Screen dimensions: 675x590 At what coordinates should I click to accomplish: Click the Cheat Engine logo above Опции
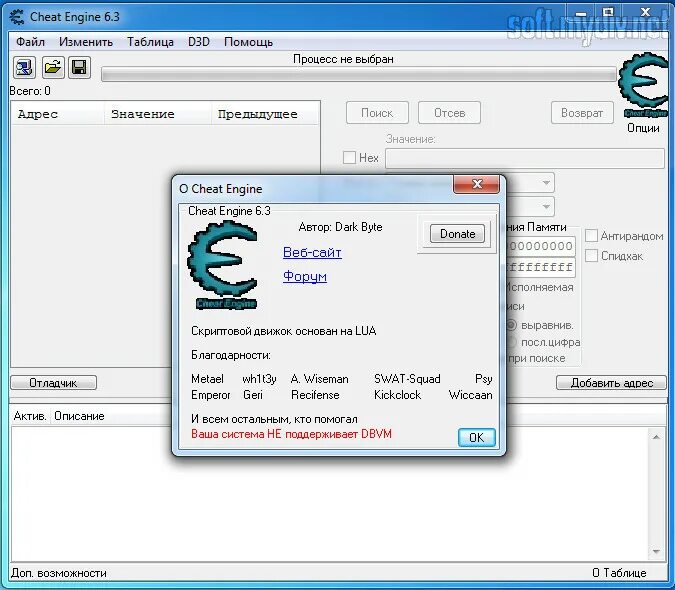coord(643,85)
